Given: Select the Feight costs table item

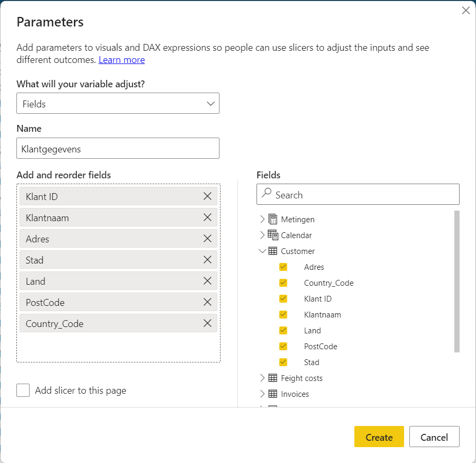Looking at the screenshot, I should tap(301, 378).
